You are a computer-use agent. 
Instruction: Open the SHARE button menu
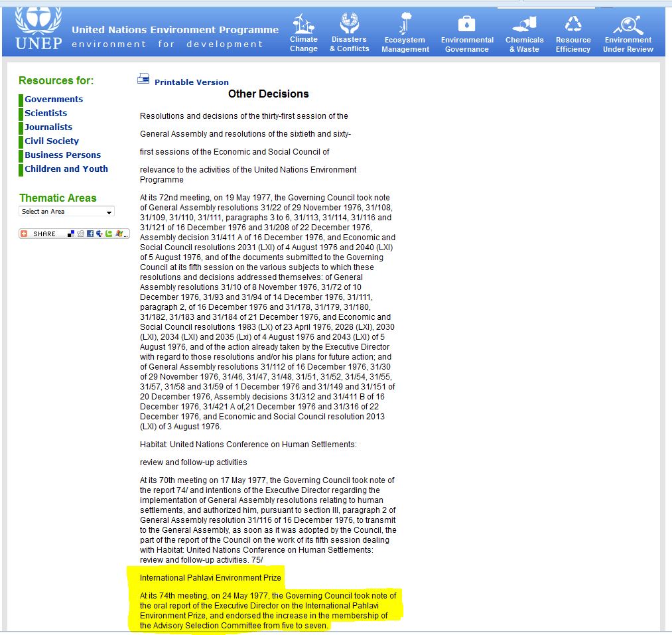pyautogui.click(x=40, y=234)
